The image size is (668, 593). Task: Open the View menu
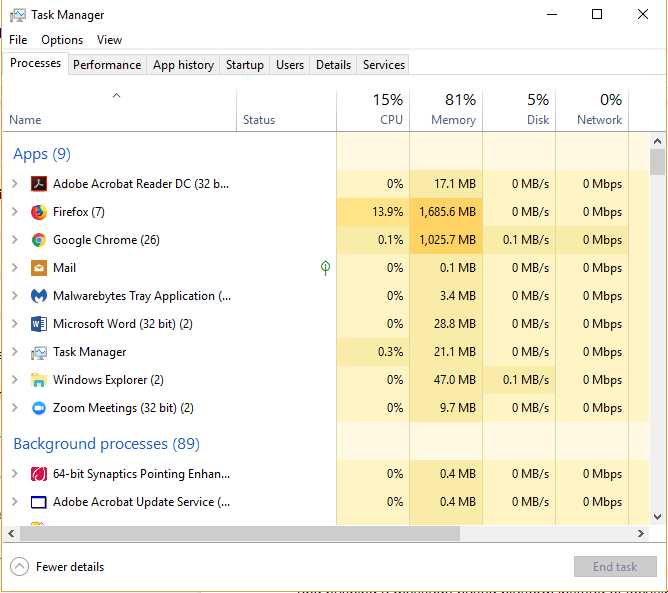coord(109,40)
